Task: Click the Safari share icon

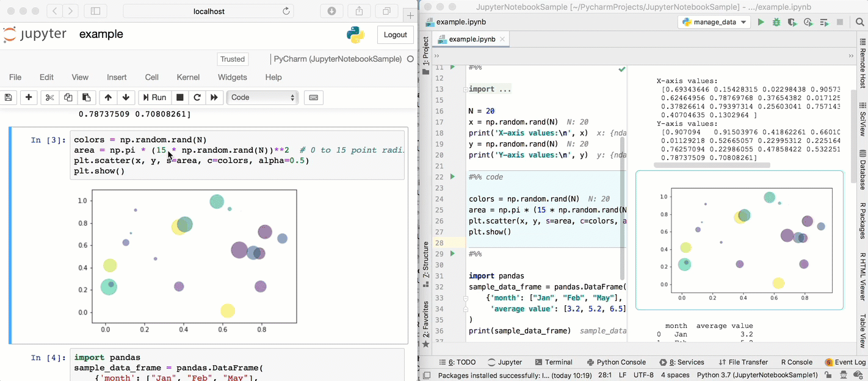Action: pyautogui.click(x=360, y=11)
